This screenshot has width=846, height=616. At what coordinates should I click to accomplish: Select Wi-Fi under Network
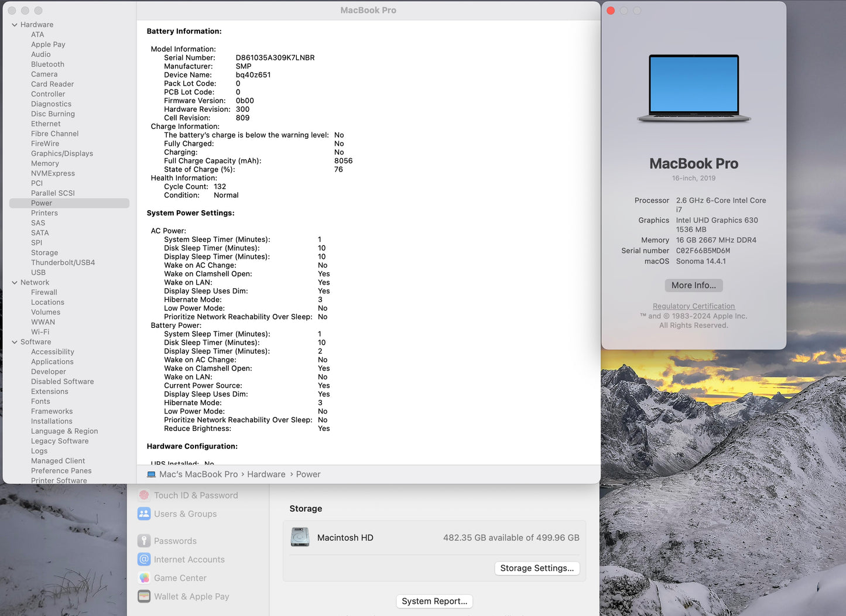pyautogui.click(x=40, y=332)
